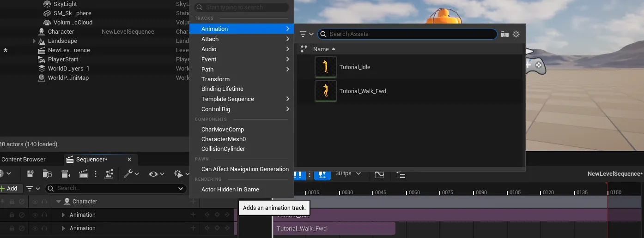Open the Control Rig submenu
Image resolution: width=644 pixels, height=238 pixels.
tap(242, 109)
